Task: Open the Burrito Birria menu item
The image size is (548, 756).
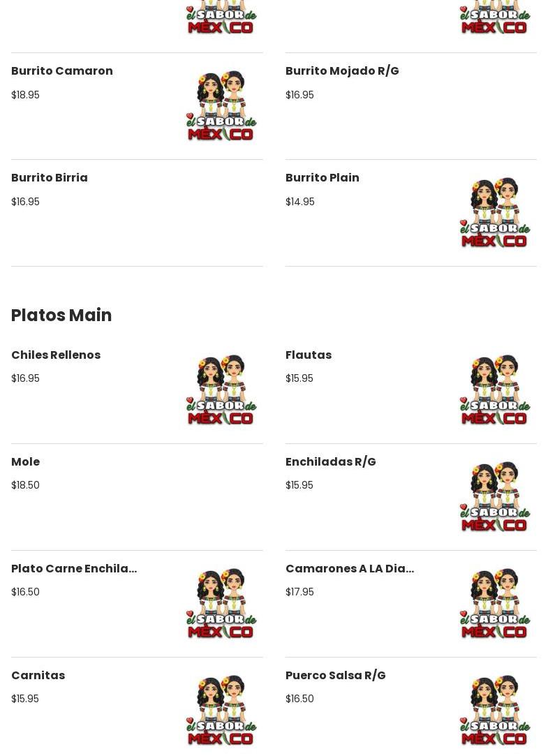Action: pyautogui.click(x=50, y=178)
